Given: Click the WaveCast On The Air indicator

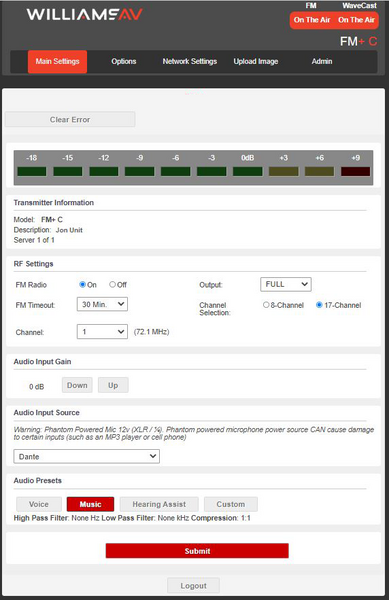Looking at the screenshot, I should coord(356,20).
